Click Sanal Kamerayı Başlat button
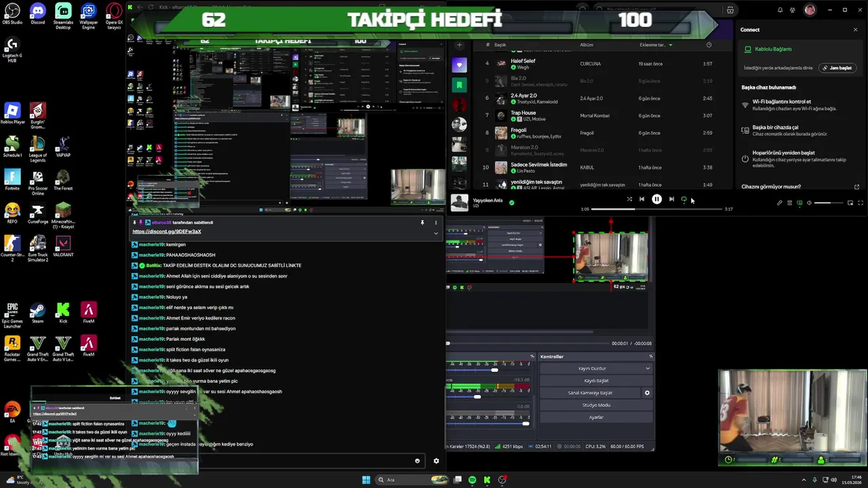The image size is (868, 488). pyautogui.click(x=590, y=393)
